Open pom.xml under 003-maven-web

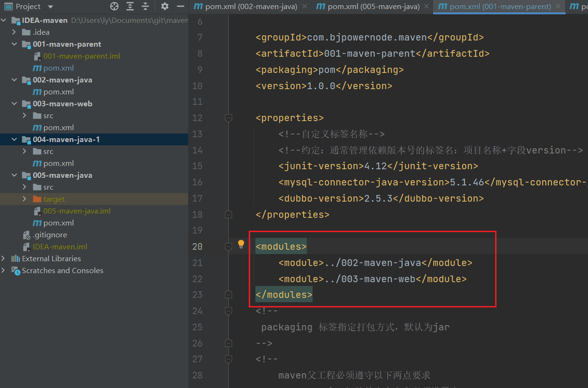(x=58, y=128)
